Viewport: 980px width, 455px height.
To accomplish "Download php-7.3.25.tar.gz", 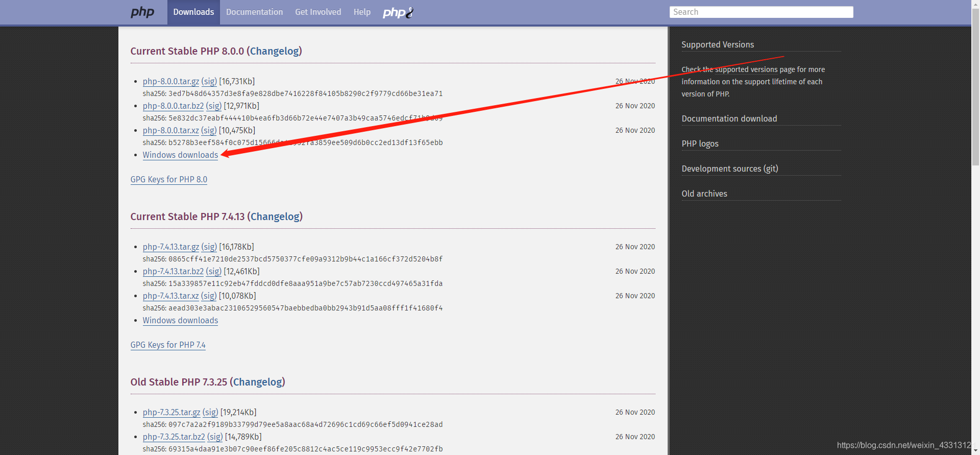I will click(171, 412).
